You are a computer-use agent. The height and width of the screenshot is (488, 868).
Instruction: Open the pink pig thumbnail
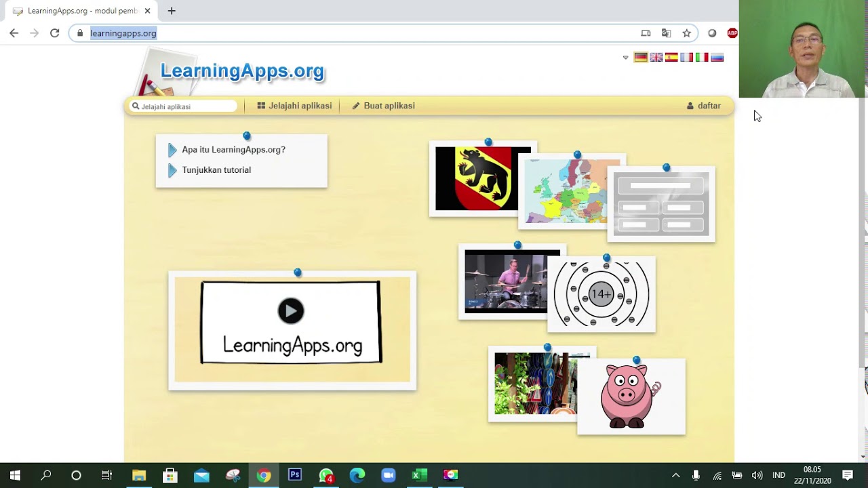tap(631, 396)
